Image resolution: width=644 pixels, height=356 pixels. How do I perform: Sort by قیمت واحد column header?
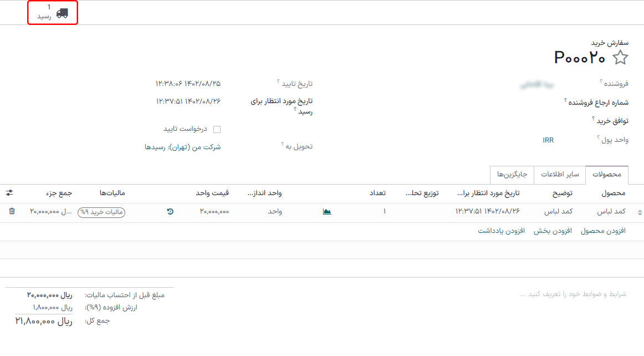point(212,193)
